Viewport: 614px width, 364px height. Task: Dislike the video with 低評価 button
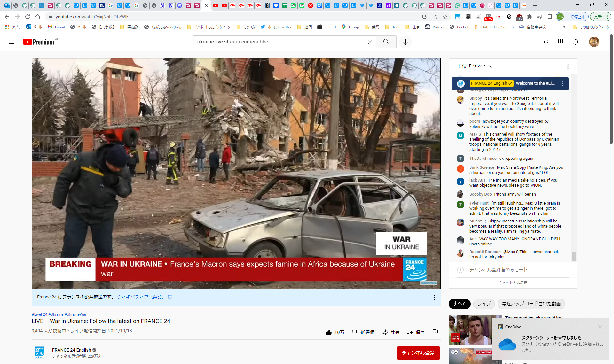(363, 332)
